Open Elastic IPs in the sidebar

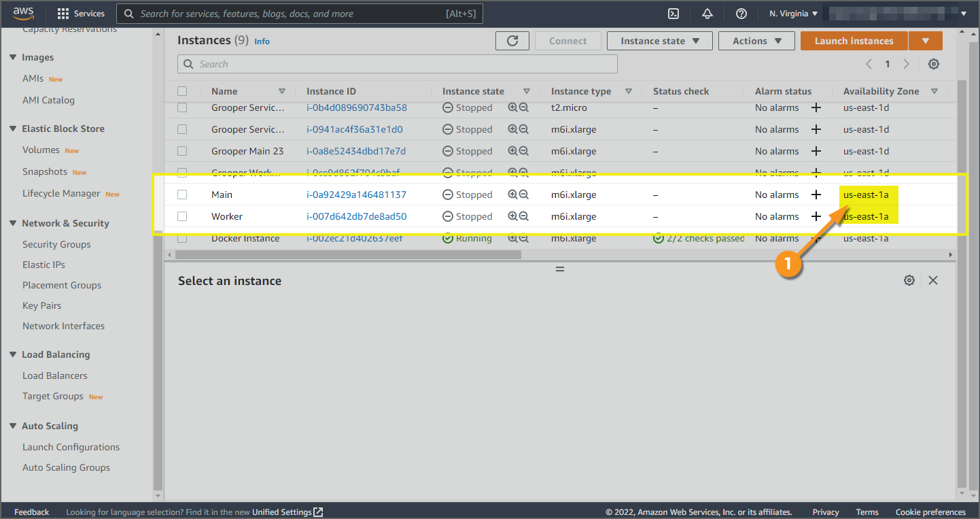pyautogui.click(x=43, y=265)
